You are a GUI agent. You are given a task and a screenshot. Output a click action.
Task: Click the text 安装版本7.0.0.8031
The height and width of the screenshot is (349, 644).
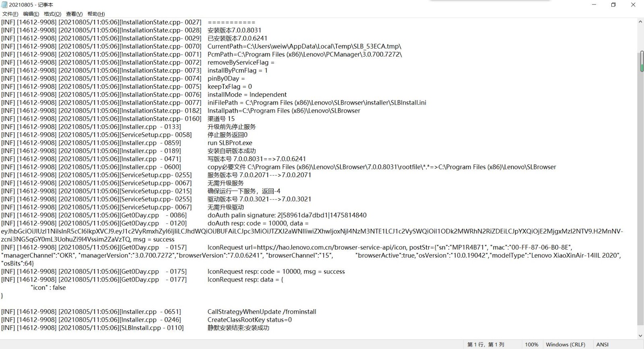234,30
